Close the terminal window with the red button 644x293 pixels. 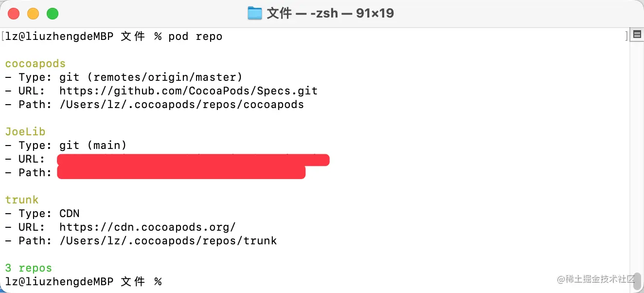[14, 14]
